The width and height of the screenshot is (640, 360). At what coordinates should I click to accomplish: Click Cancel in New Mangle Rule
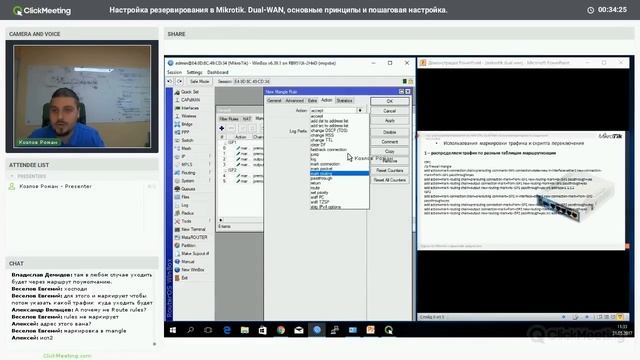[390, 111]
